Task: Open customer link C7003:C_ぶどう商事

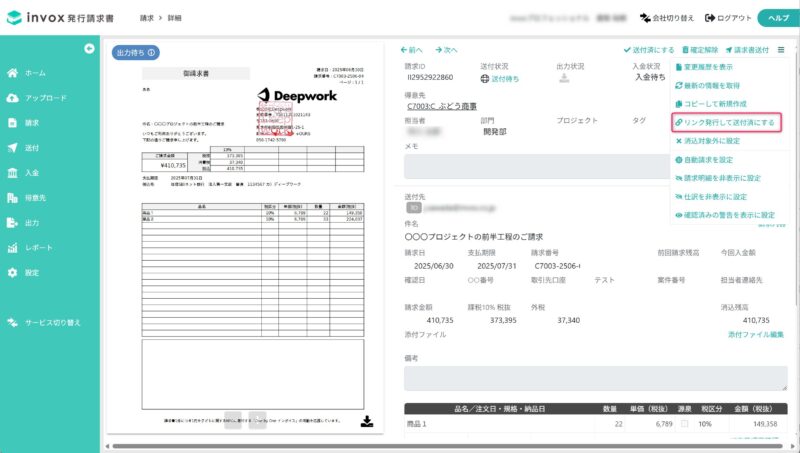Action: click(x=442, y=106)
